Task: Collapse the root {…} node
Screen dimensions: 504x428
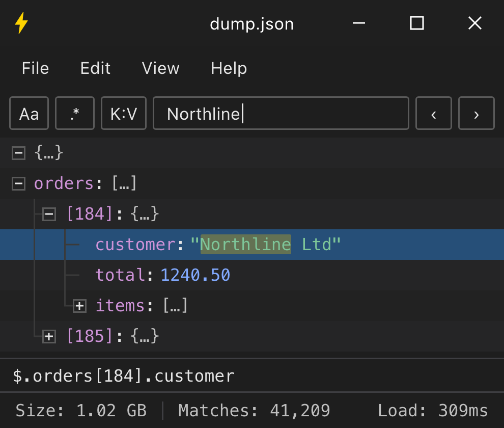Action: [x=19, y=153]
